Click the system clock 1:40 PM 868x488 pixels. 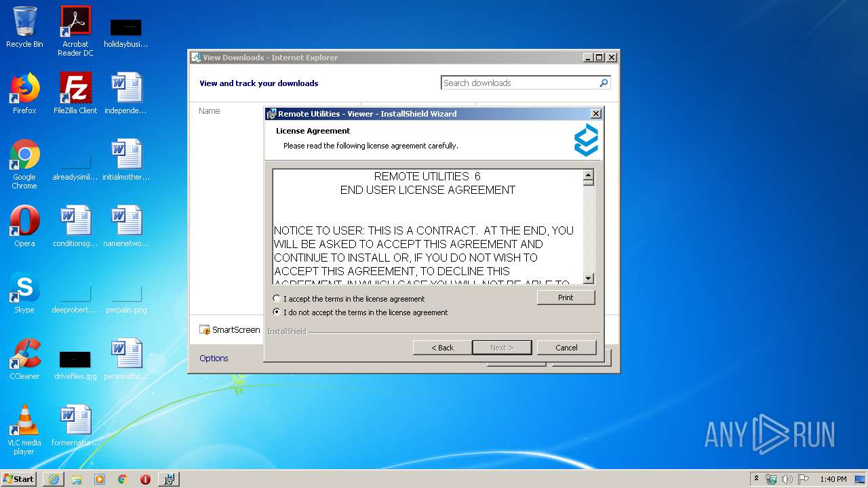[833, 479]
